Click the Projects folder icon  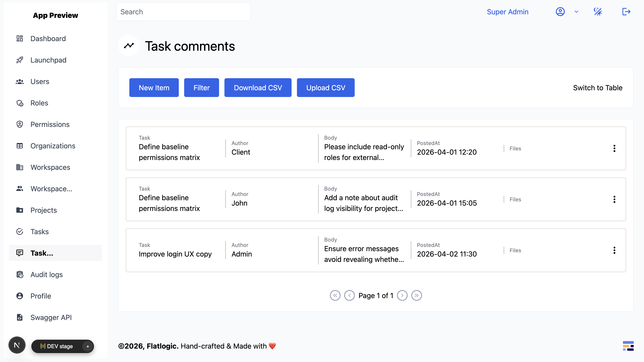[20, 210]
